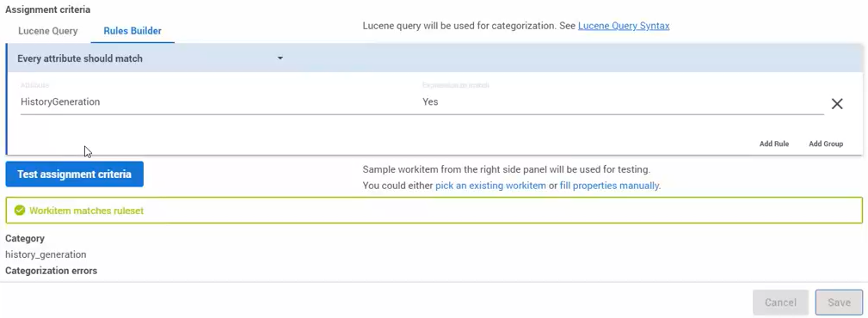Click the 'Workitem matches ruleset' message
Image resolution: width=868 pixels, height=318 pixels.
click(x=86, y=211)
